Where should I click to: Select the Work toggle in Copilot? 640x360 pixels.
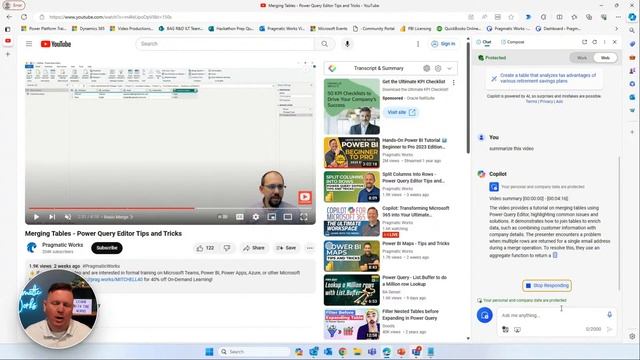(x=582, y=58)
